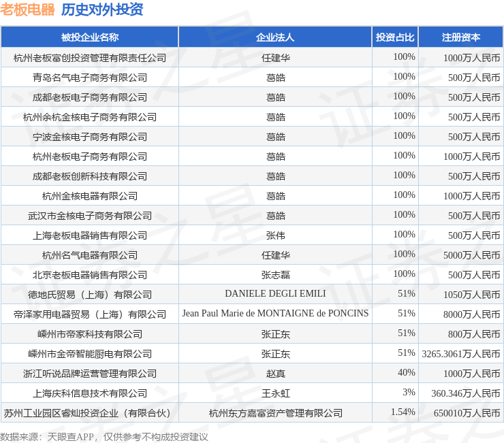This screenshot has width=504, height=443.
Task: Click the 被投企业名称 column header
Action: (90, 37)
